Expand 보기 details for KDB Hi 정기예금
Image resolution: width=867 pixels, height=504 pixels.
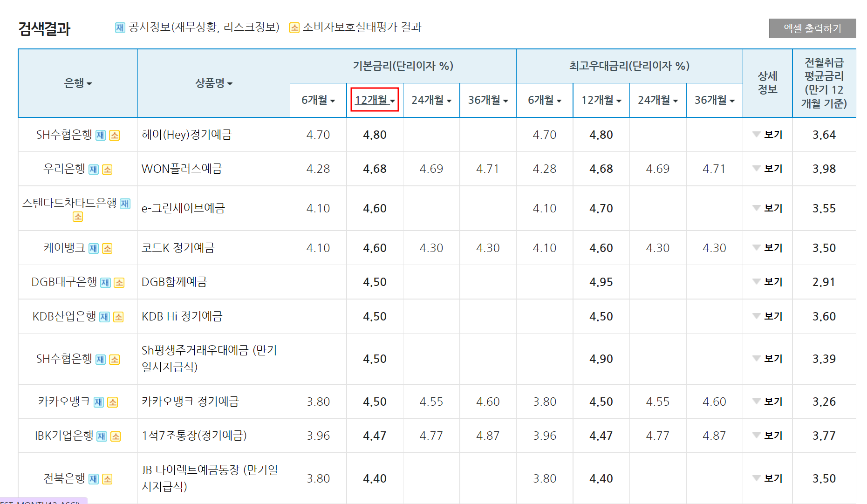768,316
